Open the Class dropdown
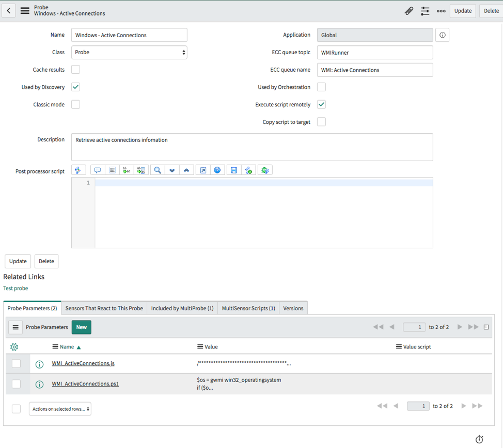The image size is (503, 448). pyautogui.click(x=129, y=52)
